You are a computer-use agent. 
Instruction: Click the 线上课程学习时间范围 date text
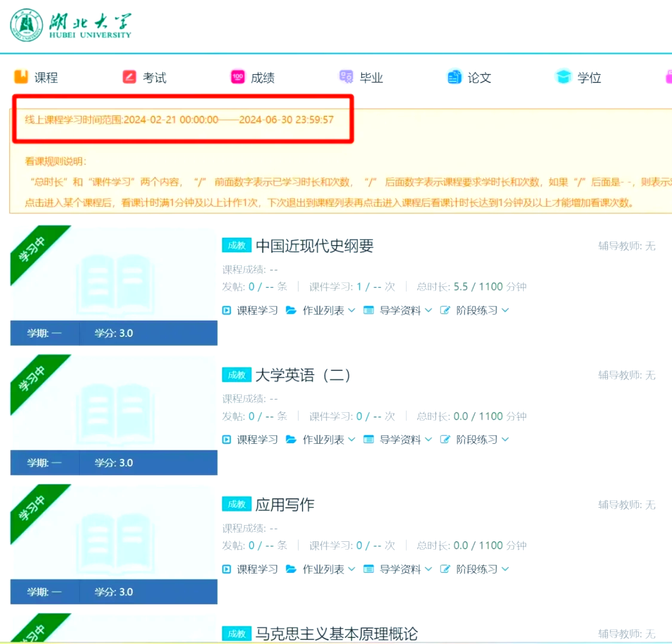179,119
